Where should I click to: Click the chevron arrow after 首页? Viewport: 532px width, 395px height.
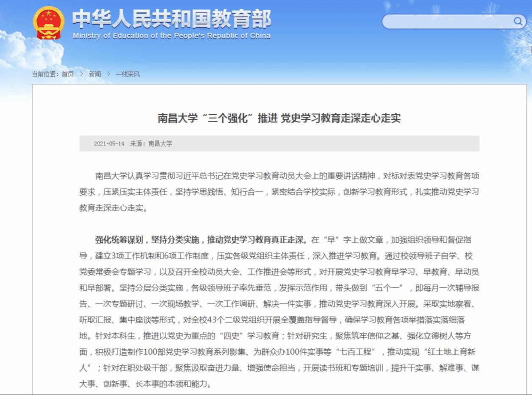(x=81, y=74)
